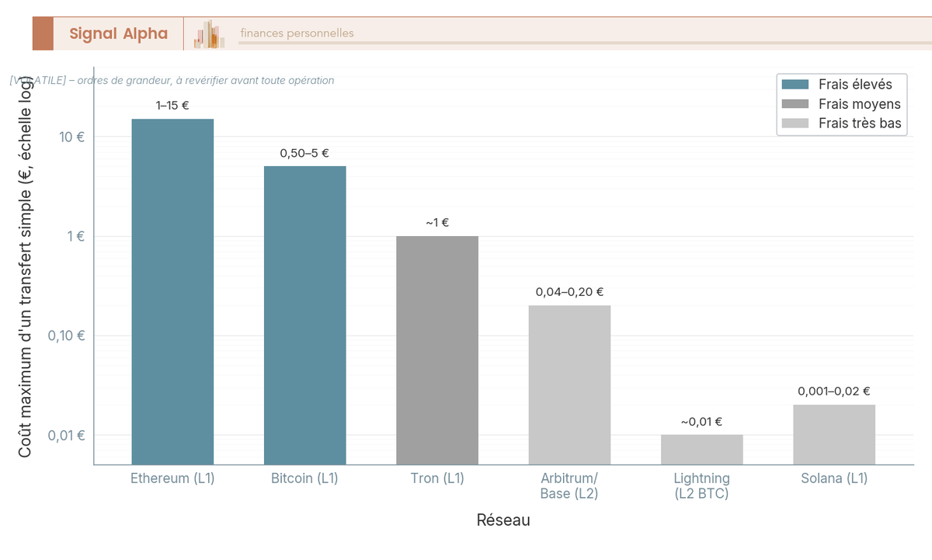
Task: Click the Lightning (L2 BTC) bar
Action: (x=701, y=450)
